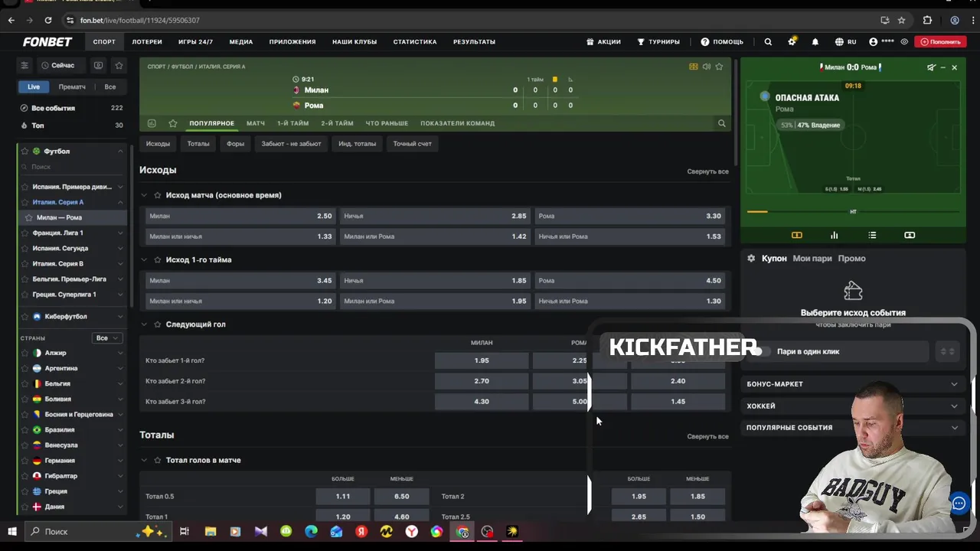The image size is (980, 551).
Task: Open the Все dropdown in Страны section
Action: [x=106, y=337]
